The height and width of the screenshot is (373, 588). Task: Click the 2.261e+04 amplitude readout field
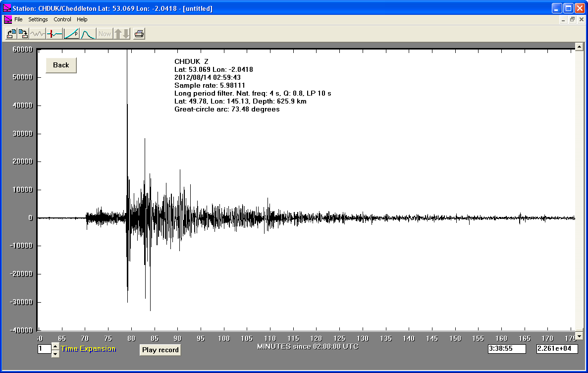(x=557, y=349)
